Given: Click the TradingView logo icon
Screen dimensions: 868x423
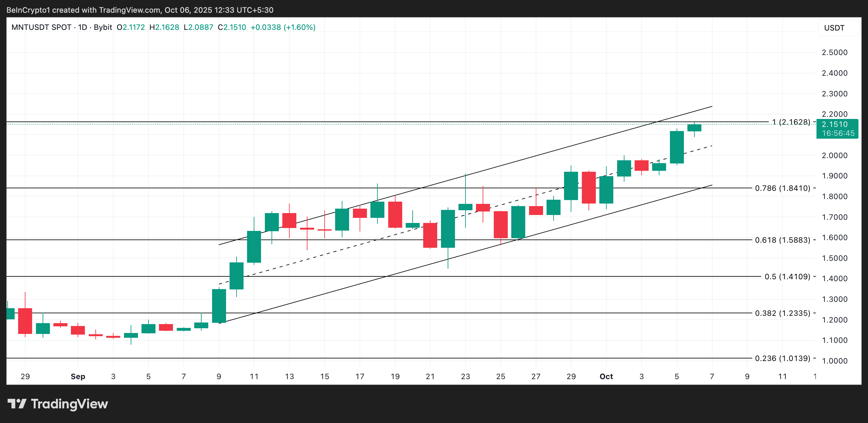Looking at the screenshot, I should click(x=17, y=404).
